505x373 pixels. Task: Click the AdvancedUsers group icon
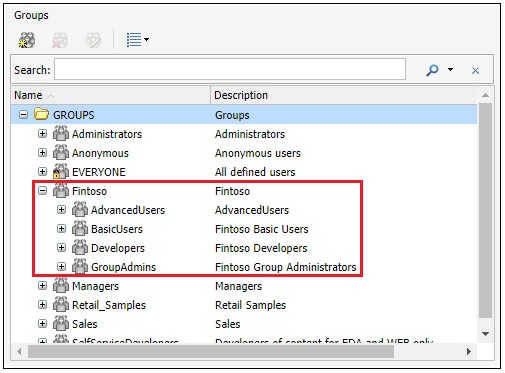(80, 209)
